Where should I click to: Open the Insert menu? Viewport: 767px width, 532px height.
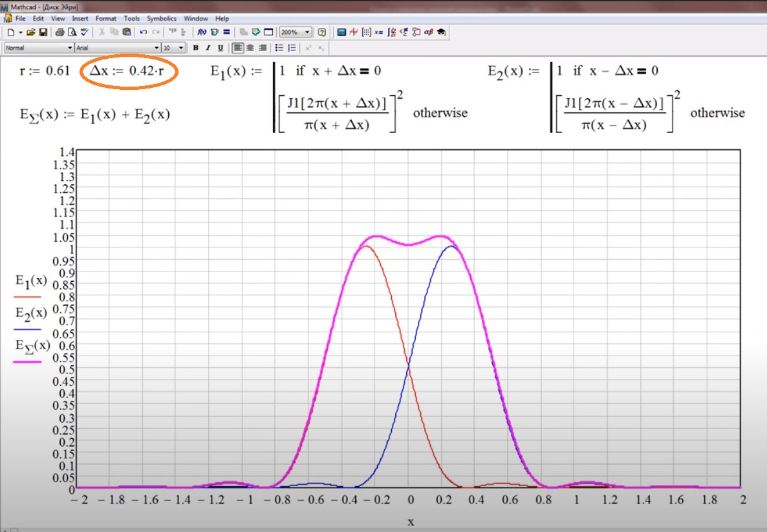(80, 19)
